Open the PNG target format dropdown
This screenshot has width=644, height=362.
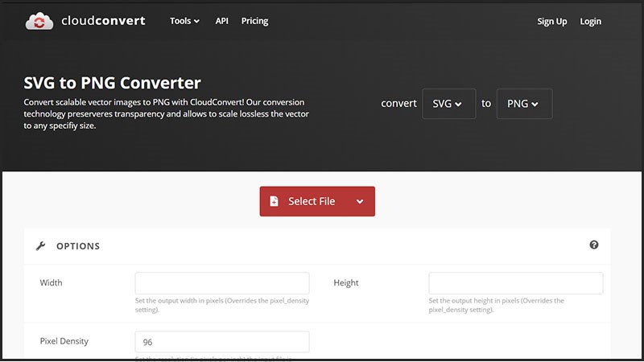pos(525,104)
